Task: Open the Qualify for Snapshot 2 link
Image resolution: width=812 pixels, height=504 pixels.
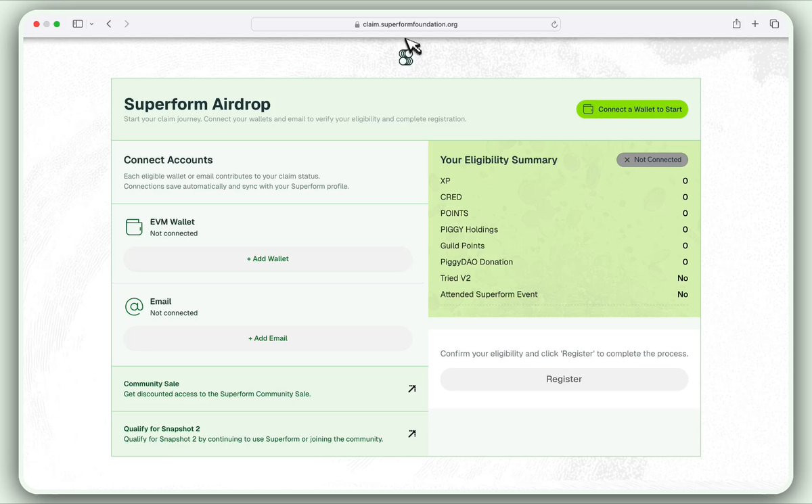Action: [x=270, y=434]
